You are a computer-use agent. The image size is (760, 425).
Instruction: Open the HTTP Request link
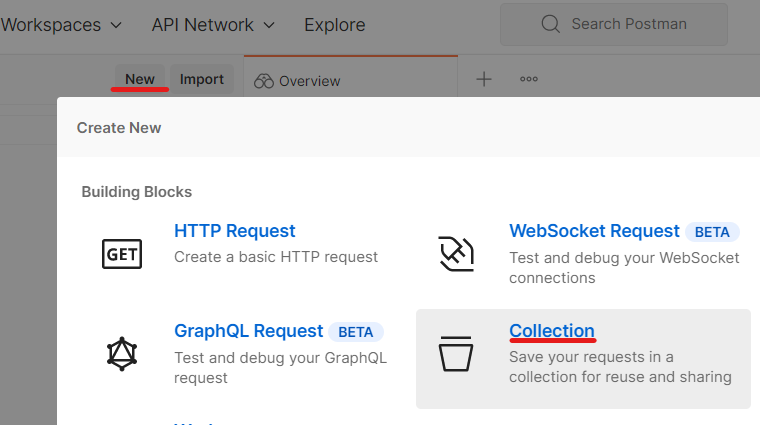tap(235, 231)
